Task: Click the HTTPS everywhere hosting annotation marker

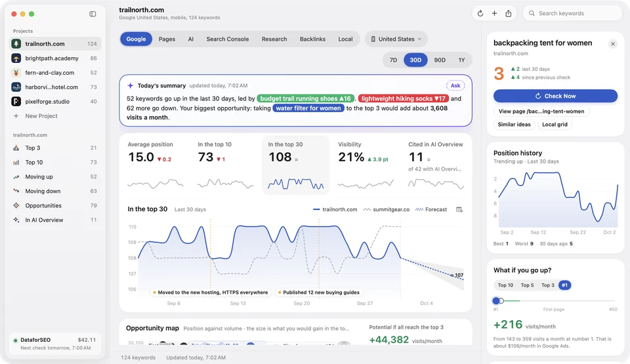Action: (210, 293)
